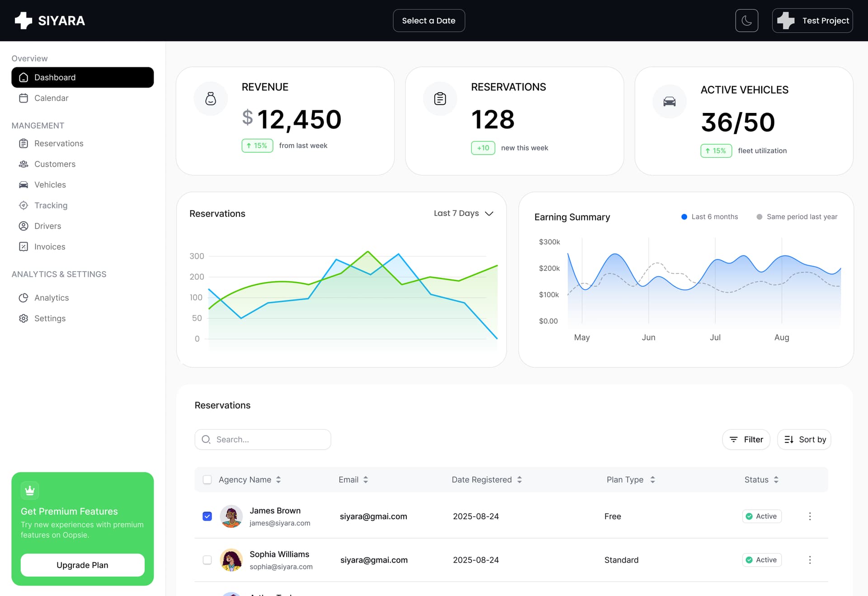Click the Upgrade Plan button

(x=82, y=565)
